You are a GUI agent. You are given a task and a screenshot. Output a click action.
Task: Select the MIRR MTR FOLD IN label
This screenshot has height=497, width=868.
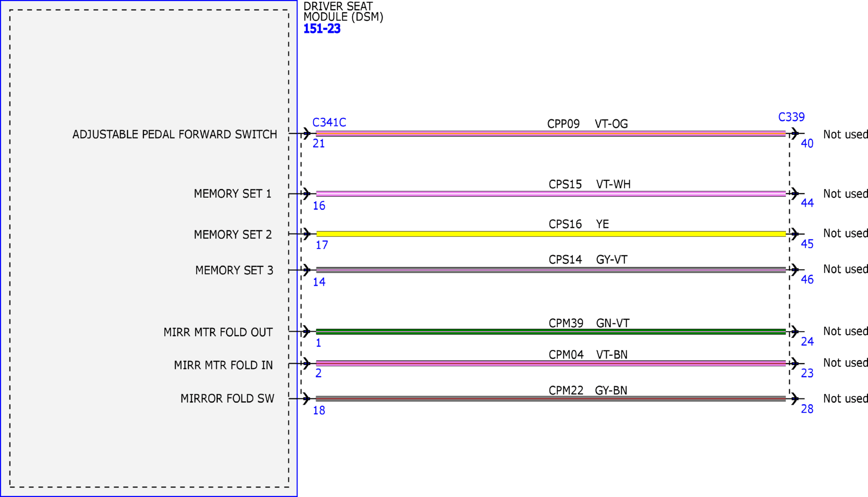(223, 365)
